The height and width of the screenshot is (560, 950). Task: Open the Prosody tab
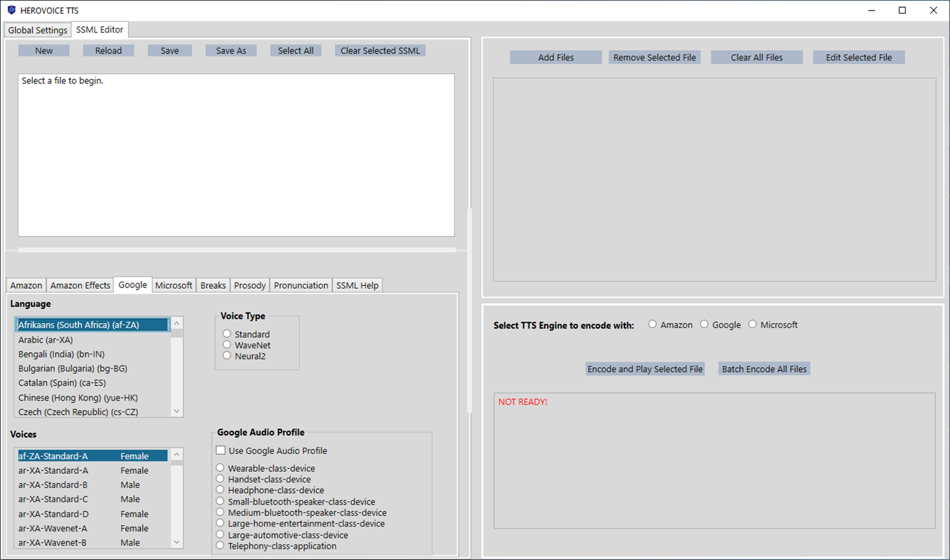(x=249, y=285)
